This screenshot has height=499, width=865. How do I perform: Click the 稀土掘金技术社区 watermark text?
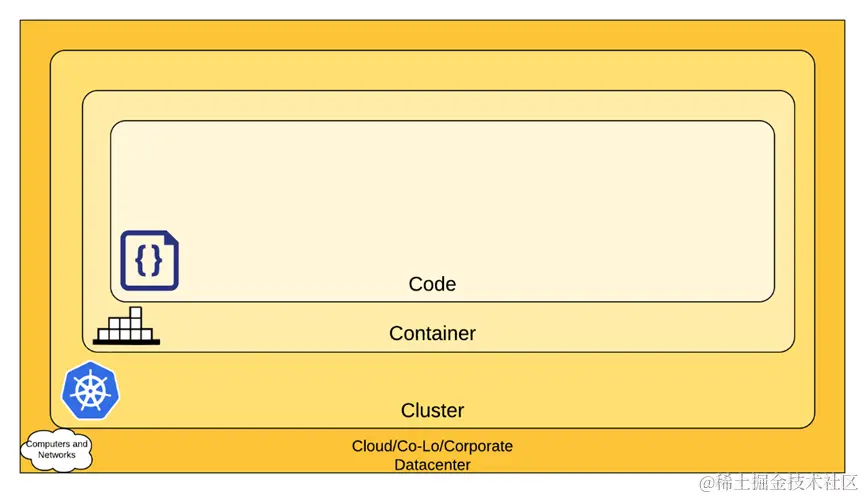point(784,483)
